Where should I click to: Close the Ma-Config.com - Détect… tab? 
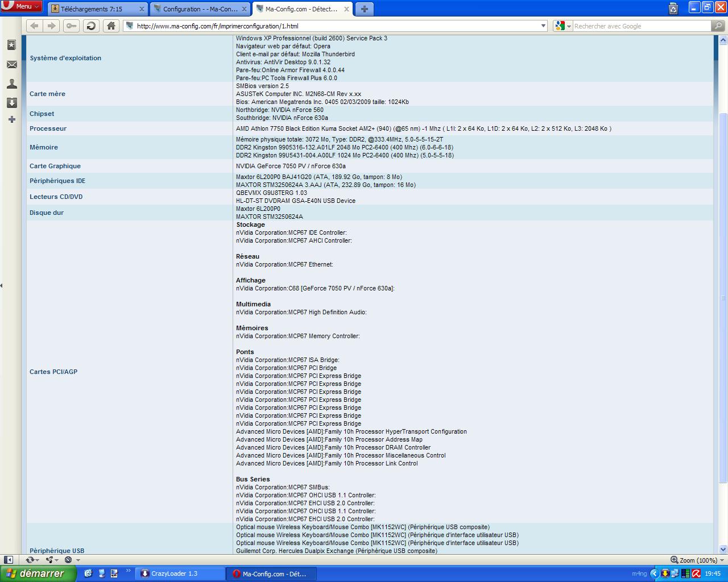coord(346,9)
